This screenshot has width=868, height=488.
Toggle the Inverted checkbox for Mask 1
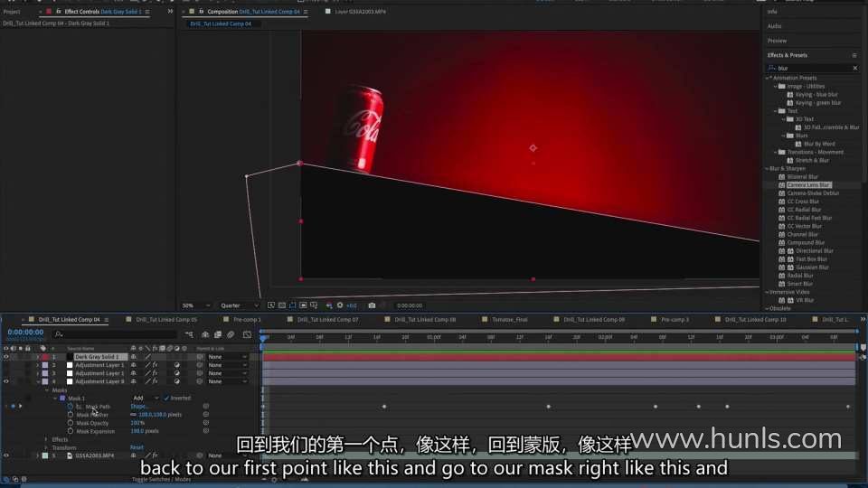click(x=166, y=399)
